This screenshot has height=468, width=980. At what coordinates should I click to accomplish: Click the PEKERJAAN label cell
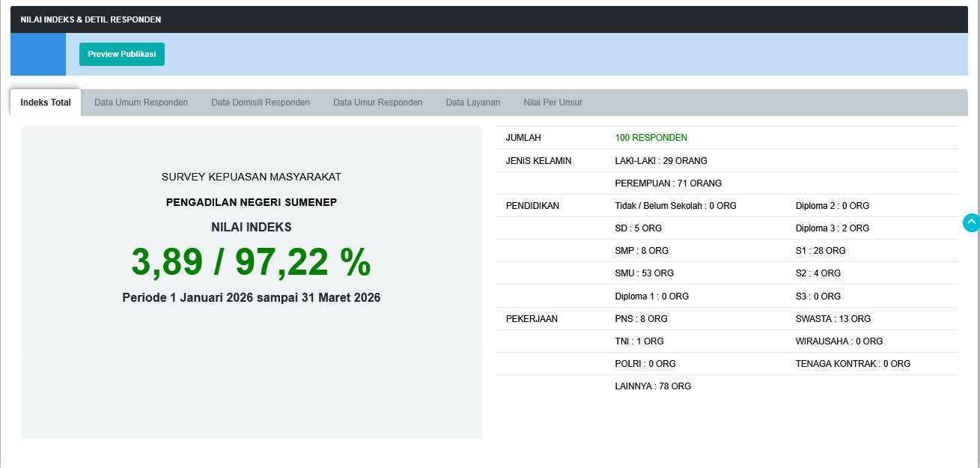pos(532,318)
